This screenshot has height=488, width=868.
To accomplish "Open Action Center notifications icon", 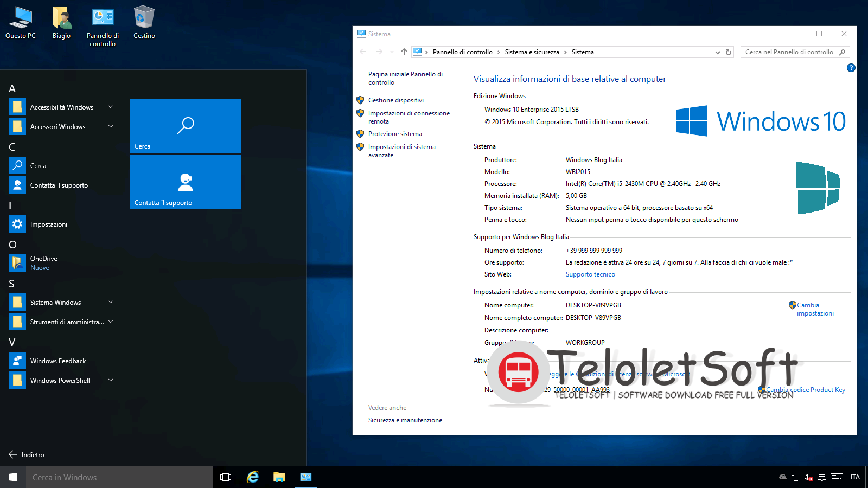I will coord(822,477).
